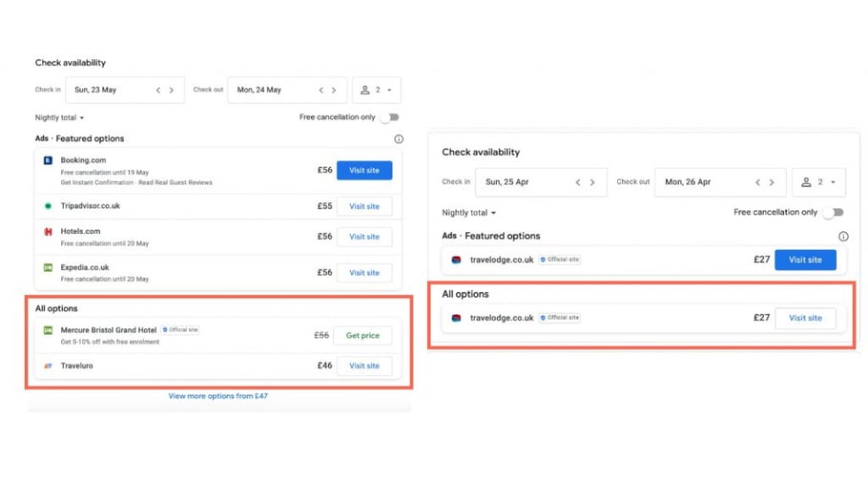The image size is (868, 482).
Task: Click Traveluro provider name
Action: click(77, 366)
